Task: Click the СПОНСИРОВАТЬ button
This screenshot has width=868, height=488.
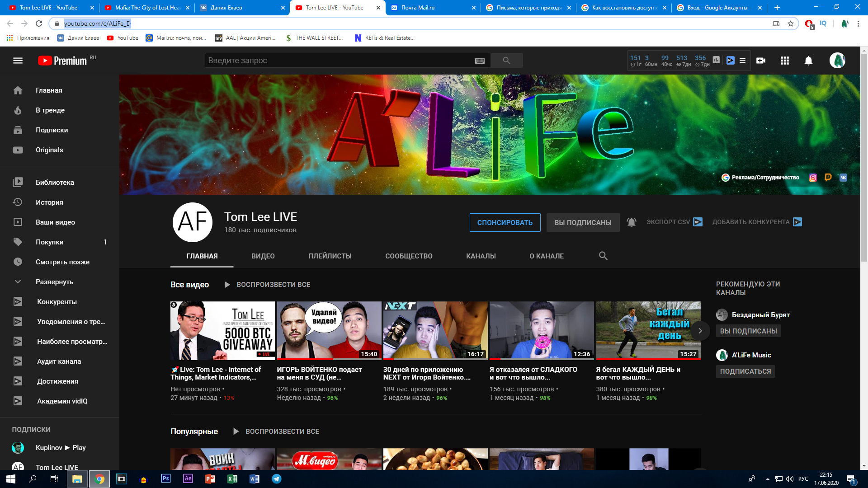Action: pyautogui.click(x=505, y=223)
